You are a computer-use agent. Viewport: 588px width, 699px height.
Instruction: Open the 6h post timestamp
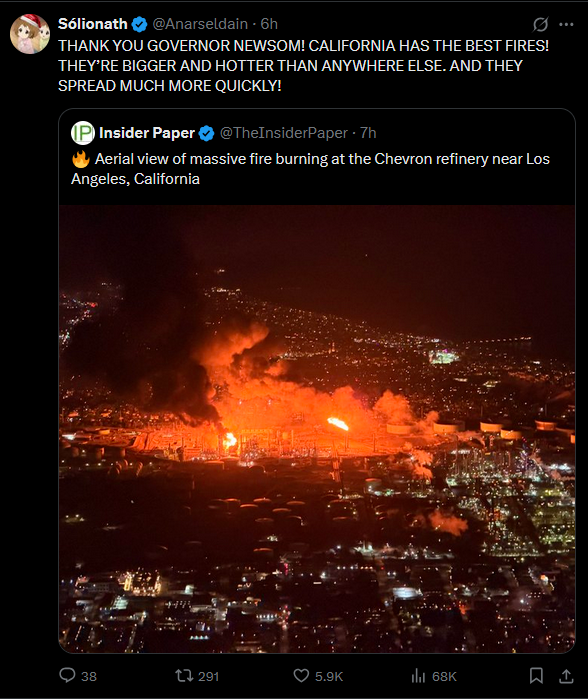click(269, 24)
